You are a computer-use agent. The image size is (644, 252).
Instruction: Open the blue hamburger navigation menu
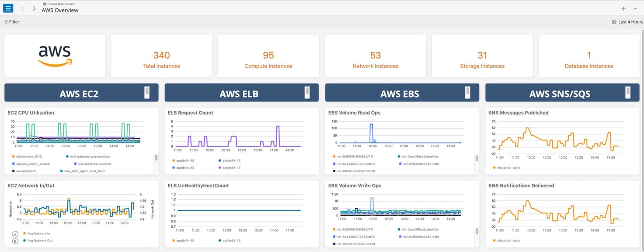8,8
